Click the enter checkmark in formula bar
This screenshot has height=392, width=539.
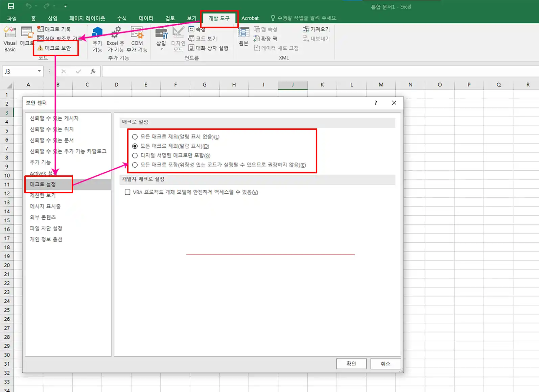point(78,71)
